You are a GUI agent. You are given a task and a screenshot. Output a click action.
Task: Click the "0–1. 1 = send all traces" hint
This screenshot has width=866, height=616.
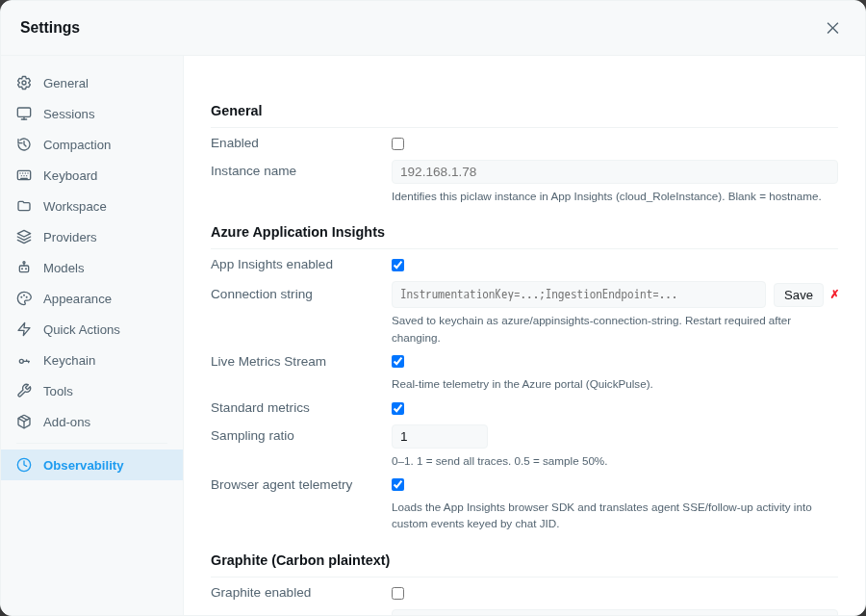[x=499, y=461]
